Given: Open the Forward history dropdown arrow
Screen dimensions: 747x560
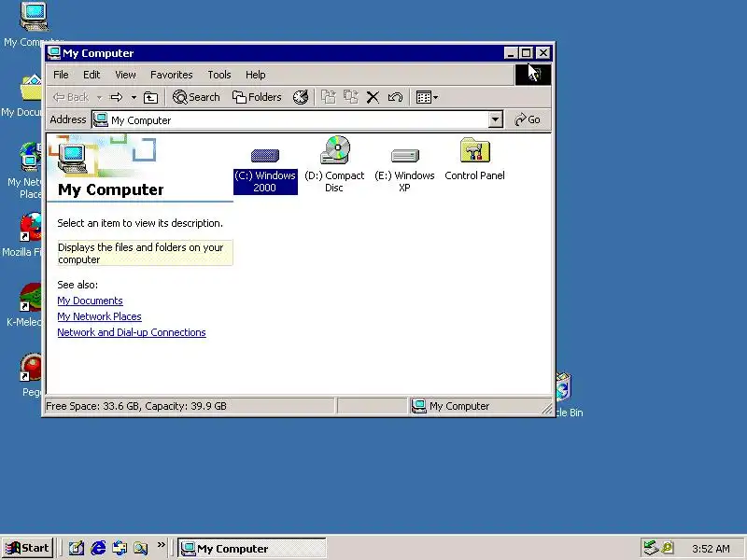Looking at the screenshot, I should [x=134, y=98].
